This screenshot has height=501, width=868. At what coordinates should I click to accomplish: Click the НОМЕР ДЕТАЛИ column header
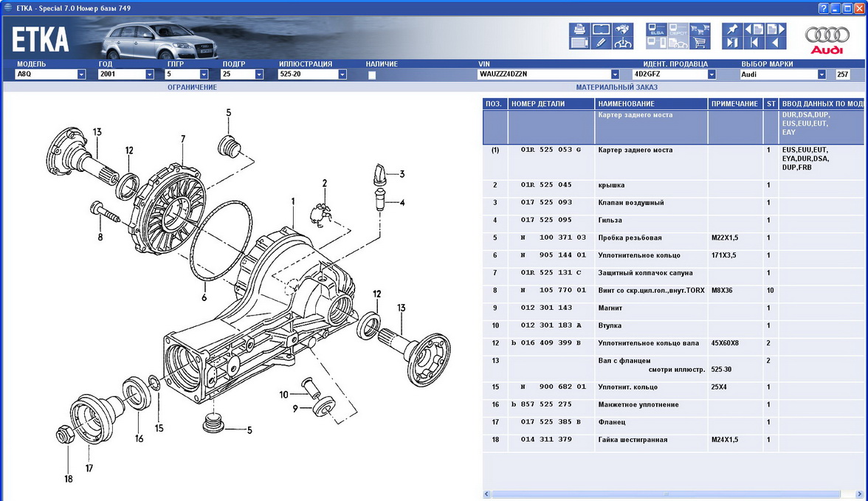550,104
